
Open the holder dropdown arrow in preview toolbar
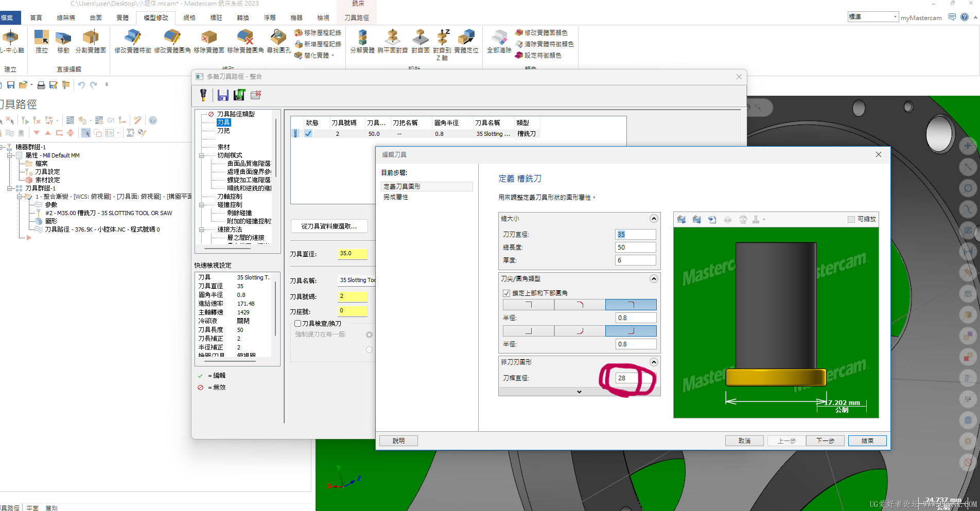(764, 220)
